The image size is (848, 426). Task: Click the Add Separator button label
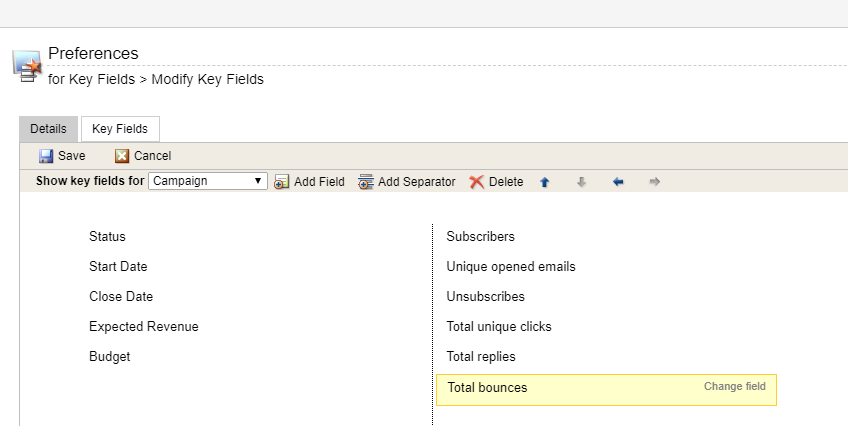coord(416,182)
